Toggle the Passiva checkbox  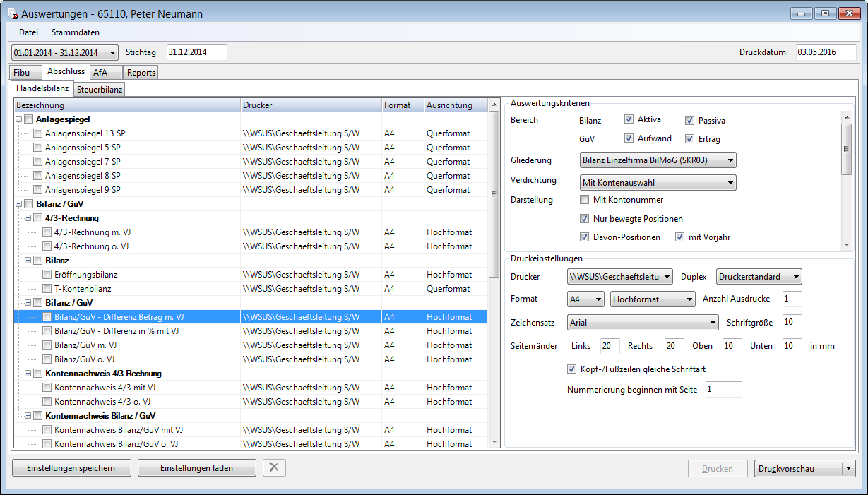pyautogui.click(x=690, y=120)
